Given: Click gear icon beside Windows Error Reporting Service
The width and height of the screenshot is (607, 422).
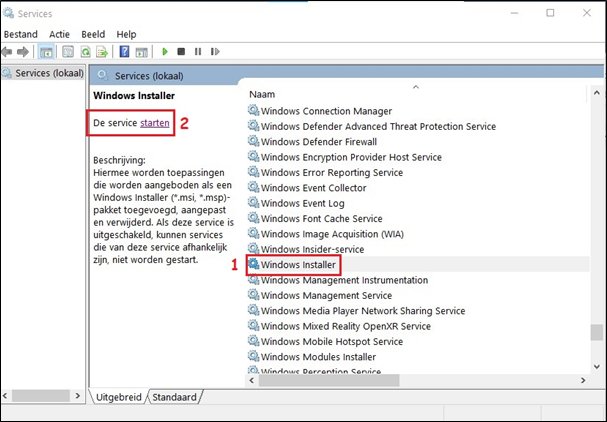Looking at the screenshot, I should tap(254, 172).
